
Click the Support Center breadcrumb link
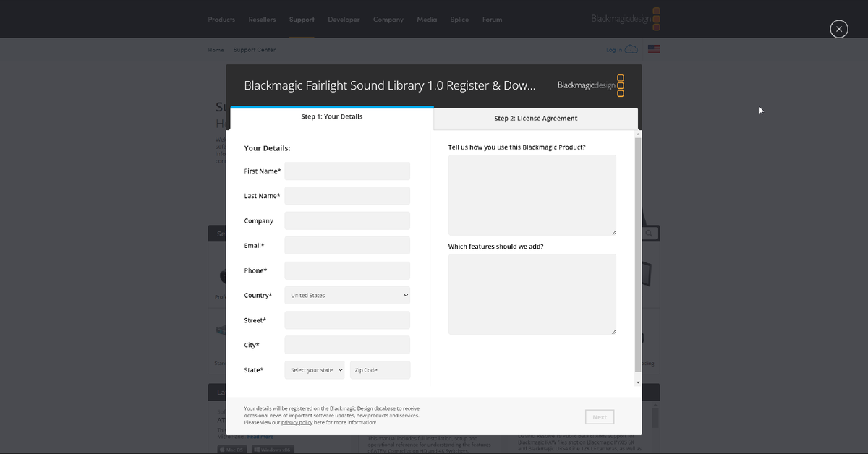(x=255, y=50)
